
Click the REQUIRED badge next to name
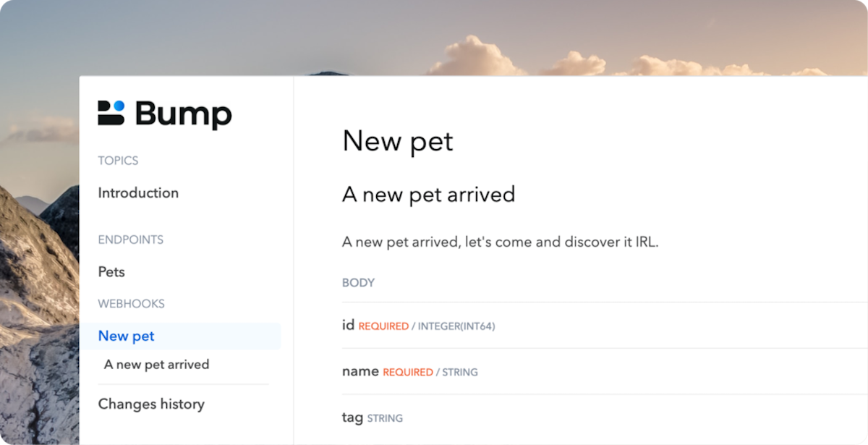click(408, 372)
